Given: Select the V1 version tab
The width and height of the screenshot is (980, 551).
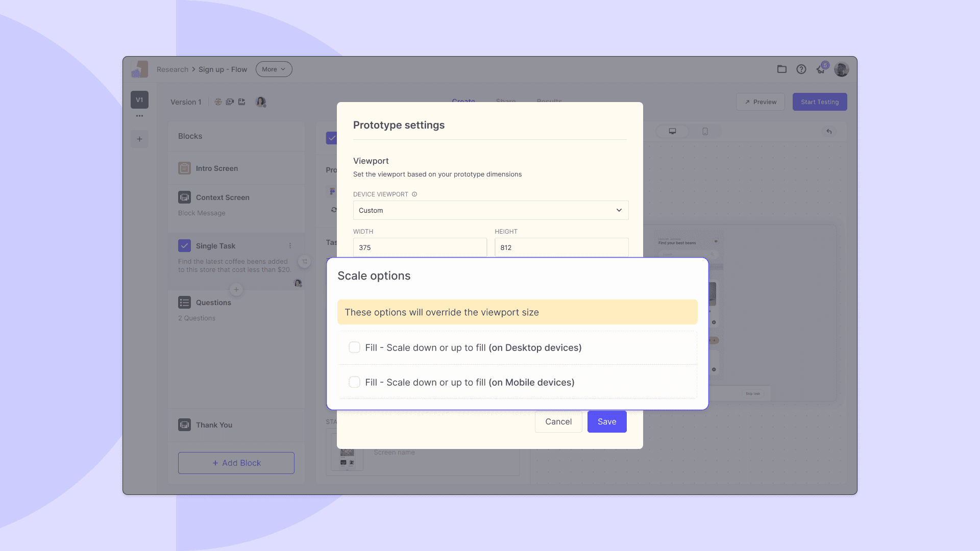Looking at the screenshot, I should [x=139, y=99].
